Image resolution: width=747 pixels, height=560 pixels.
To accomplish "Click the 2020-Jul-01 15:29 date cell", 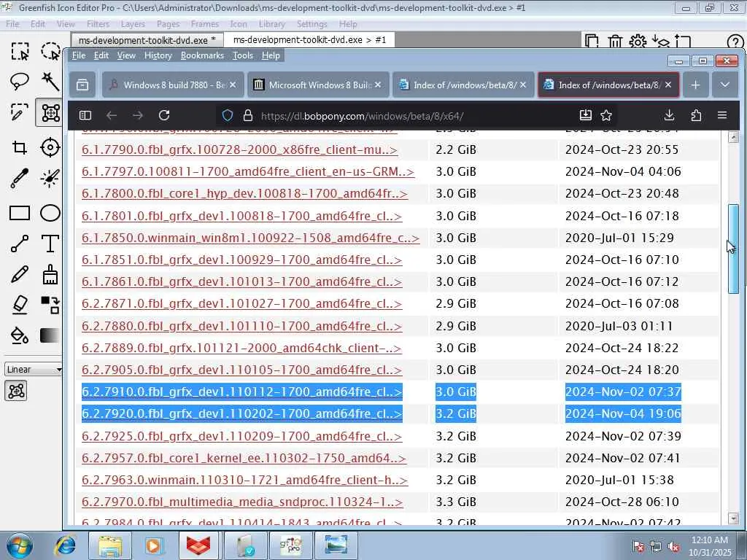I will tap(619, 238).
